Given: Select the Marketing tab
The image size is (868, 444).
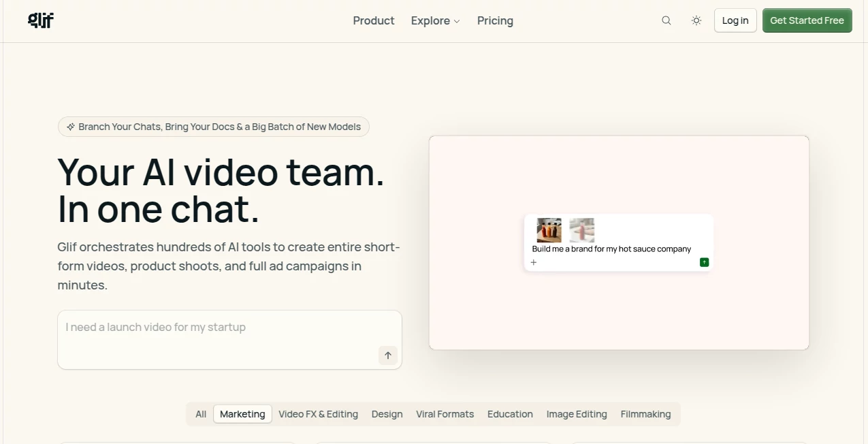Looking at the screenshot, I should (242, 414).
